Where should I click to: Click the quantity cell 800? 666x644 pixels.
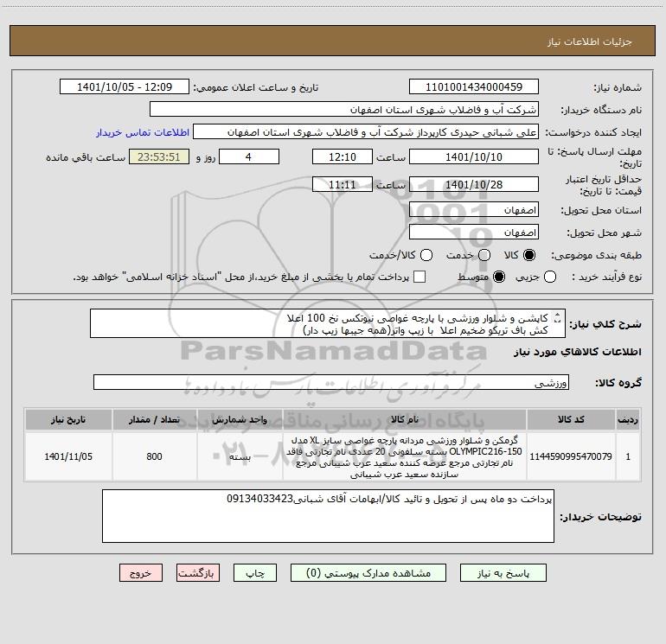click(x=154, y=456)
